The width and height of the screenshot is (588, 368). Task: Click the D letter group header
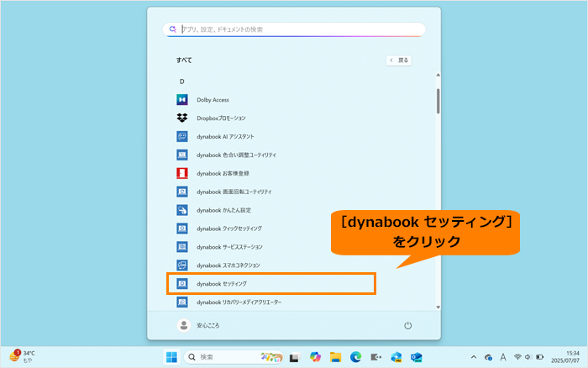[182, 81]
